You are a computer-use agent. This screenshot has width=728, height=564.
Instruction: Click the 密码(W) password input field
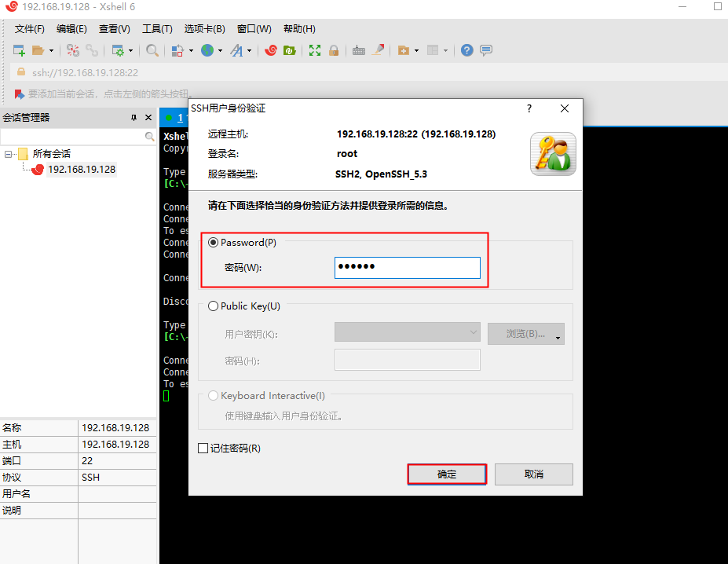coord(407,268)
